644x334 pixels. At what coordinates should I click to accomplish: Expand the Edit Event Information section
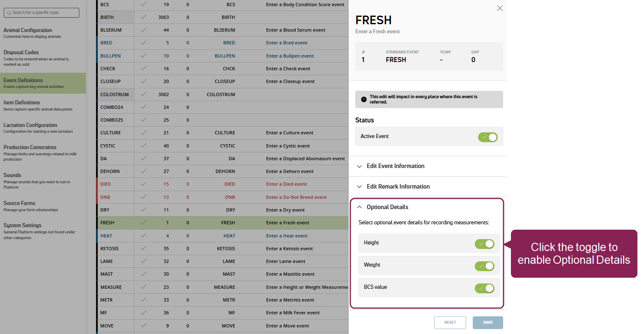coord(395,166)
